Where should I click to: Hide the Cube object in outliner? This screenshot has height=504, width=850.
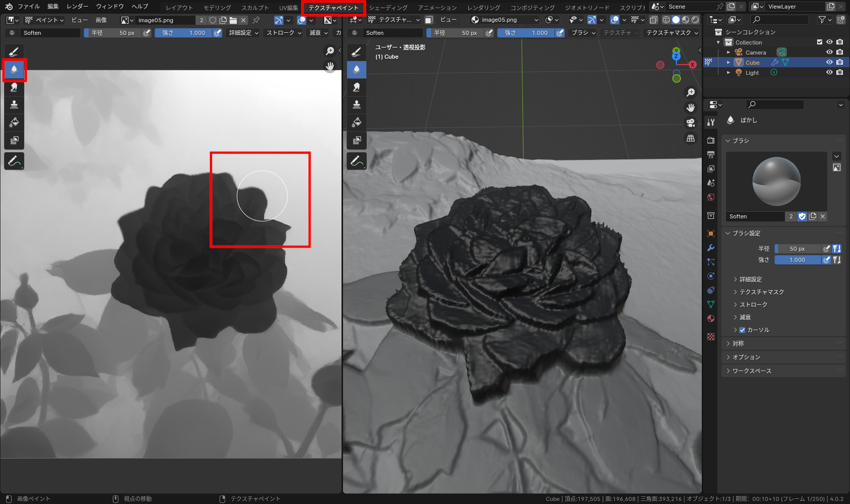point(829,62)
